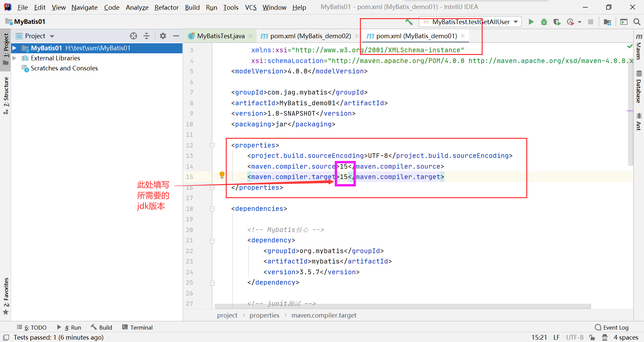Toggle tool window bars icon in bottom-left corner
The height and width of the screenshot is (342, 644).
click(6, 337)
